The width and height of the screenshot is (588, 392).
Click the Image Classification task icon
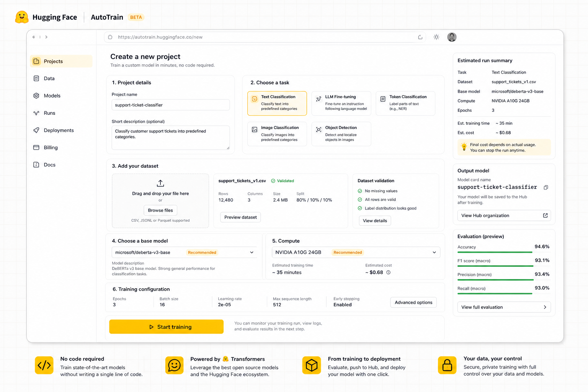pyautogui.click(x=255, y=130)
